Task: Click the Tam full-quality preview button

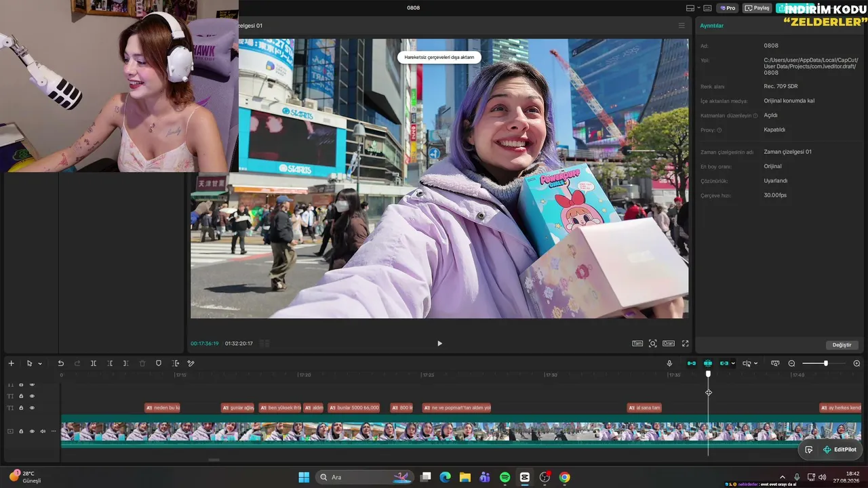Action: (x=637, y=344)
